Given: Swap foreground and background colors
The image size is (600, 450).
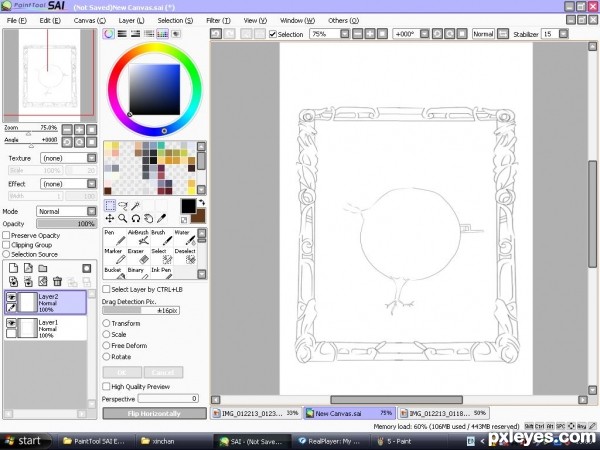Looking at the screenshot, I should (202, 203).
